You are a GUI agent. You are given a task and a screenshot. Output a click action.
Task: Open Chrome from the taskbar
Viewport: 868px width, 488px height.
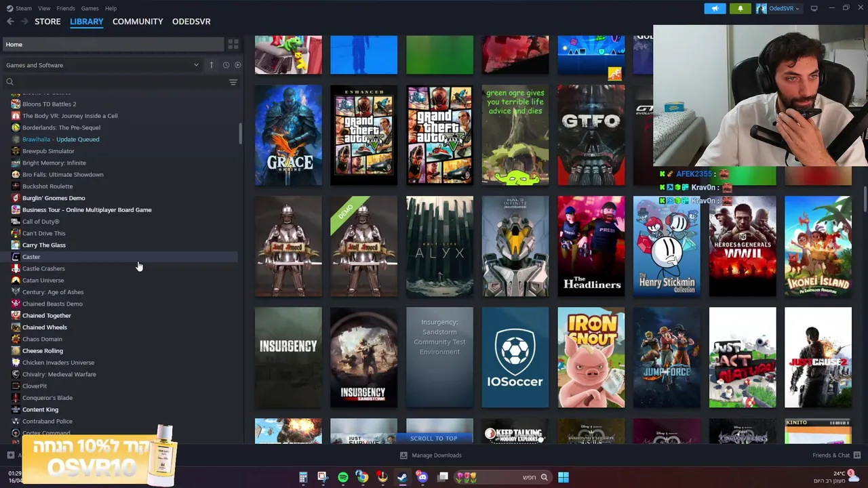pyautogui.click(x=363, y=477)
